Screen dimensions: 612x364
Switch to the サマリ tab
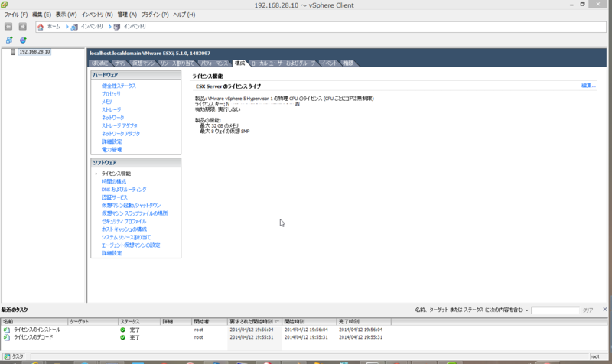pyautogui.click(x=120, y=63)
